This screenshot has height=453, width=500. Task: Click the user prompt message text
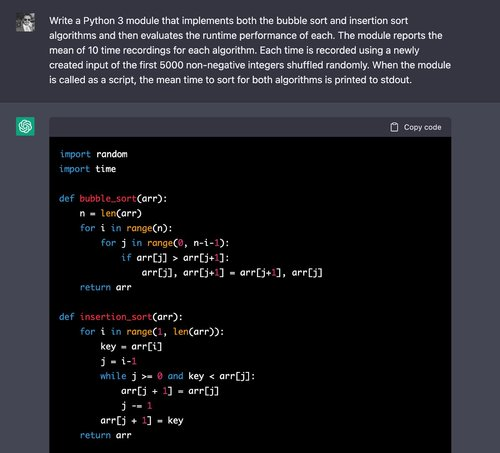250,50
